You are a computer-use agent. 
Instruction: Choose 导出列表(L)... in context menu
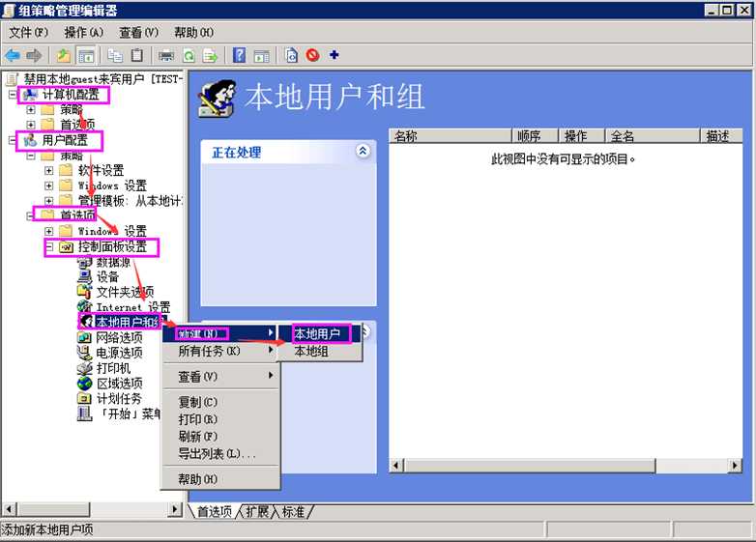click(220, 454)
